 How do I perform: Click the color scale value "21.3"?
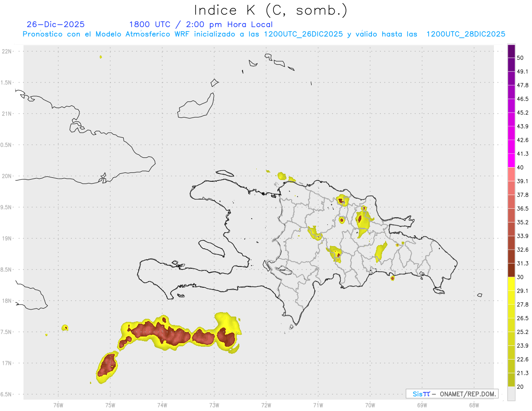coord(523,373)
